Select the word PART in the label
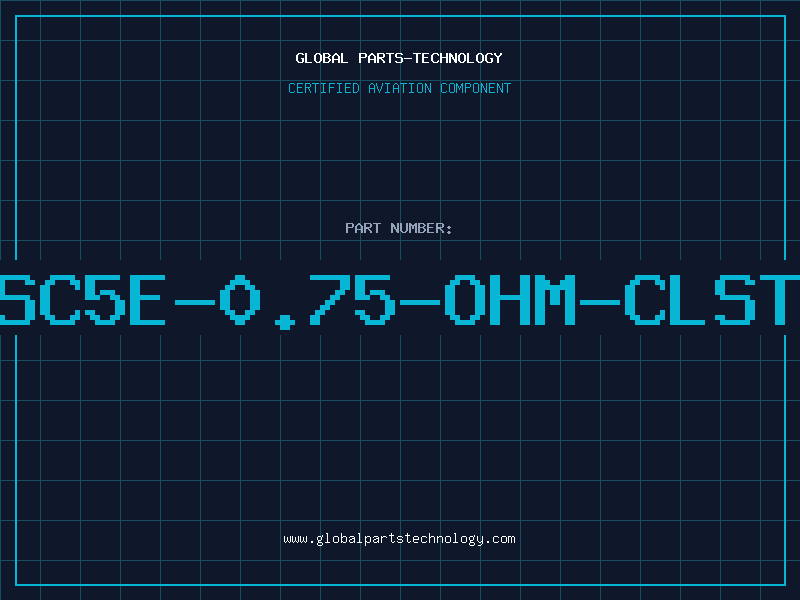 pos(363,228)
